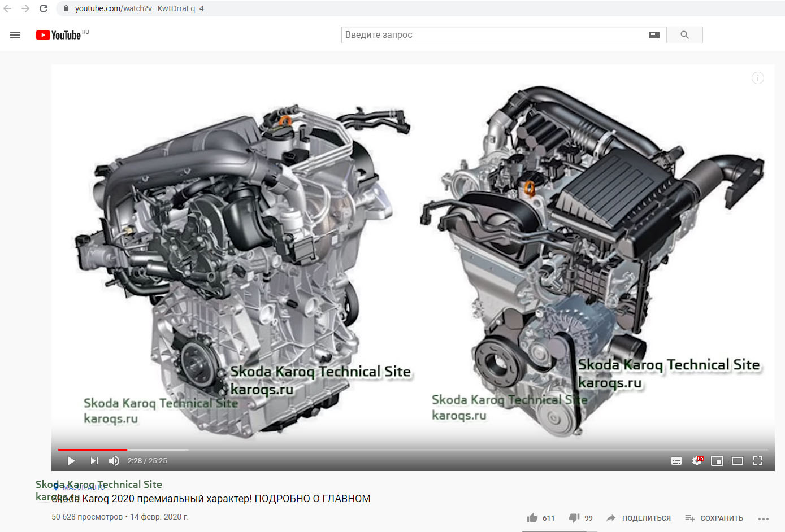785x532 pixels.
Task: Open the on-screen keyboard icon in search box
Action: point(654,35)
